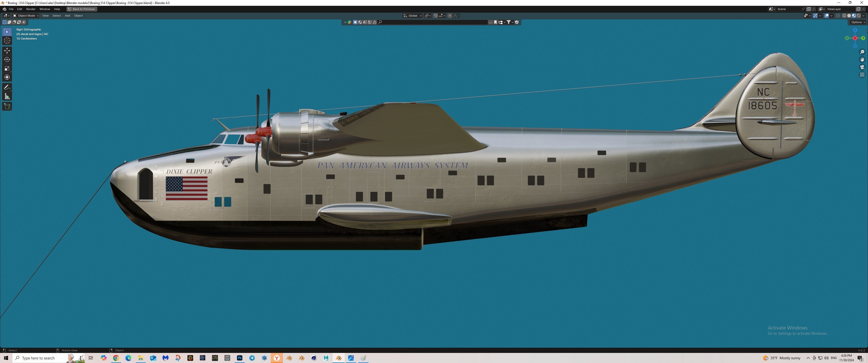The image size is (868, 363).
Task: Choose Extend selection mode icon
Action: coord(9,22)
